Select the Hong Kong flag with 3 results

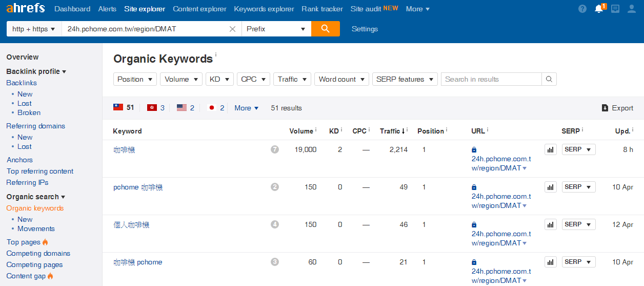point(156,108)
